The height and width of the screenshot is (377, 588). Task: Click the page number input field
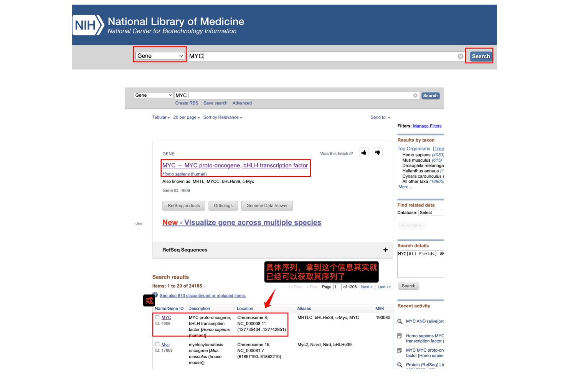tap(337, 287)
